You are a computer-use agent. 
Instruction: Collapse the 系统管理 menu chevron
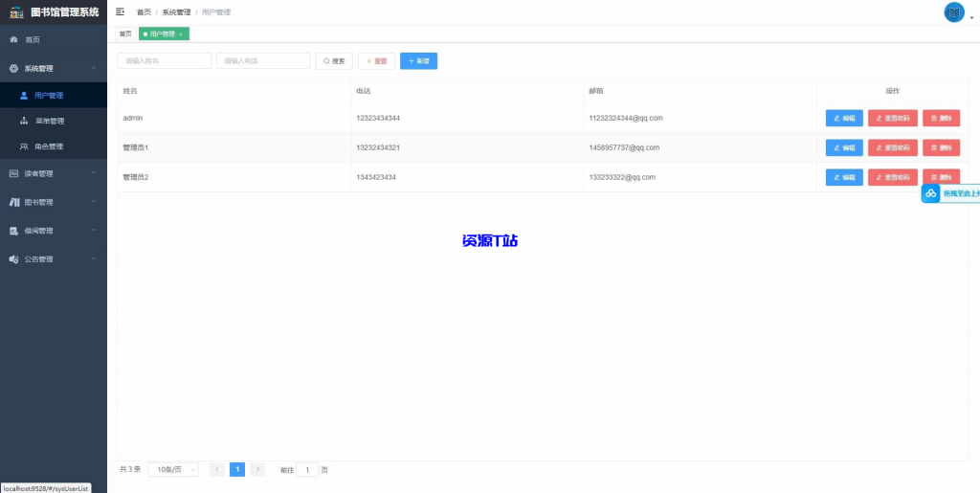click(x=94, y=68)
